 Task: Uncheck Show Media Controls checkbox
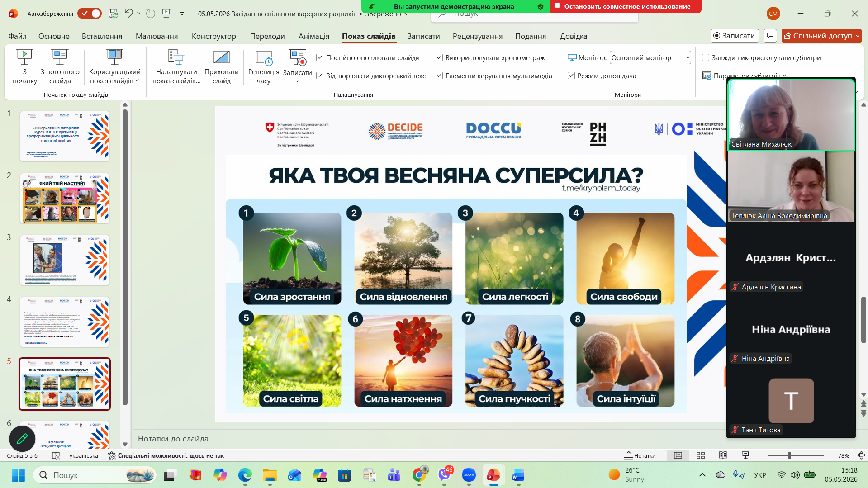pyautogui.click(x=439, y=76)
